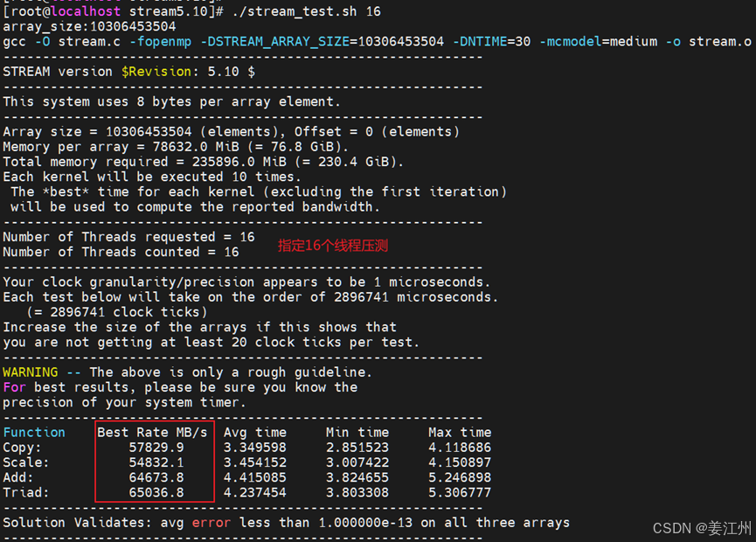756x542 pixels.
Task: Click the 'Scale:' row label
Action: (x=26, y=462)
